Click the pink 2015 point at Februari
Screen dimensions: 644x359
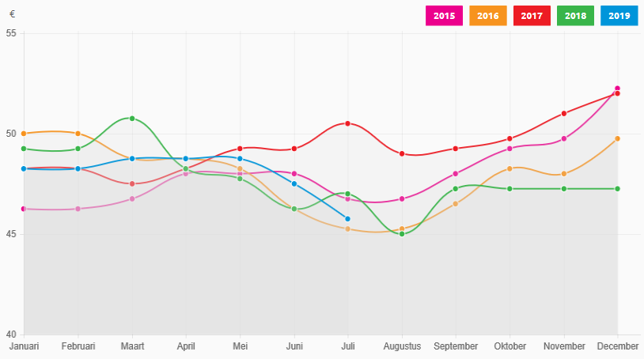[x=78, y=209]
